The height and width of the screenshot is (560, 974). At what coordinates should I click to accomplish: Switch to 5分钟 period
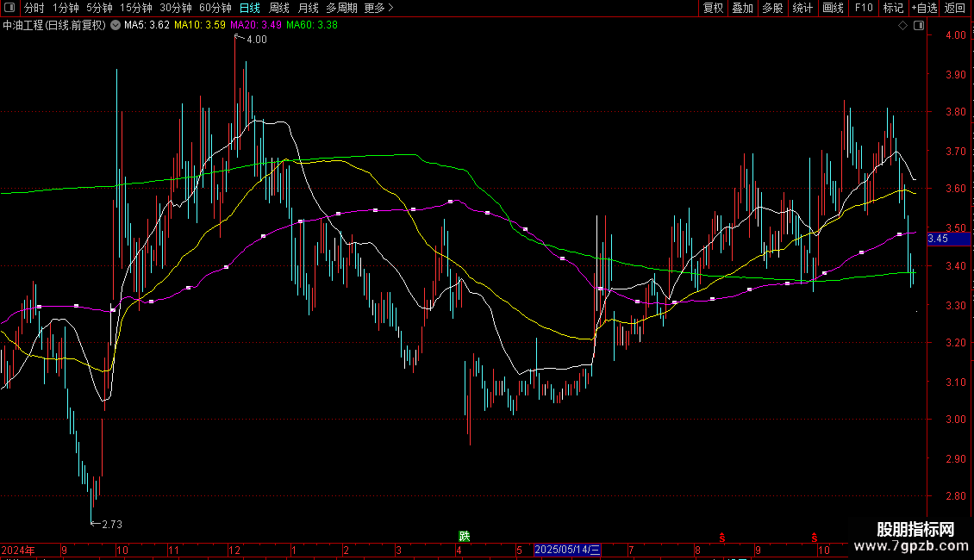point(99,8)
